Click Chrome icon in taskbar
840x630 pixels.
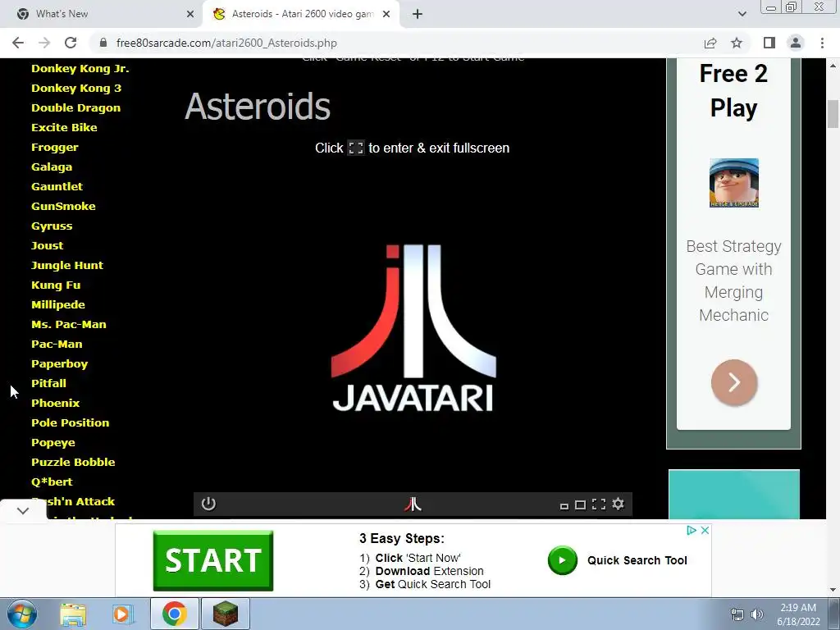(175, 614)
